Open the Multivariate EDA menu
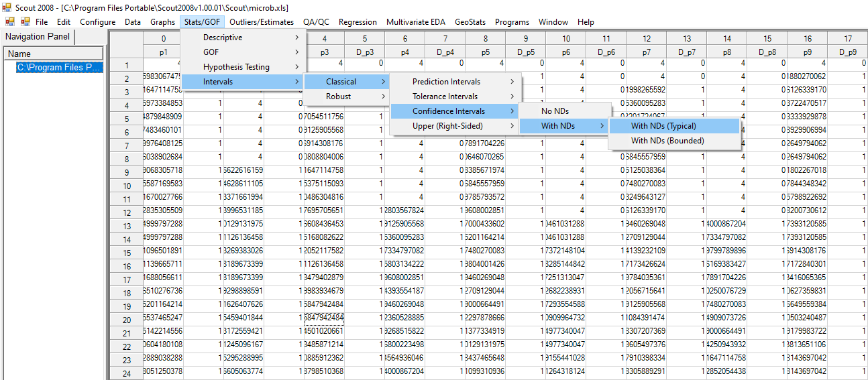Image resolution: width=868 pixels, height=380 pixels. [416, 22]
